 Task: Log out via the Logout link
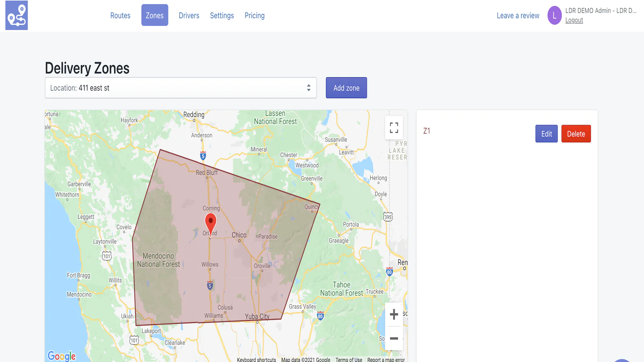tap(574, 20)
